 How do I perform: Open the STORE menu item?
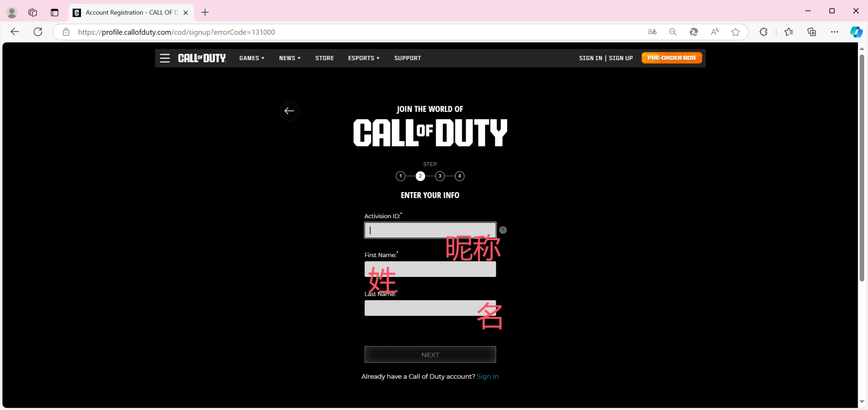(324, 58)
